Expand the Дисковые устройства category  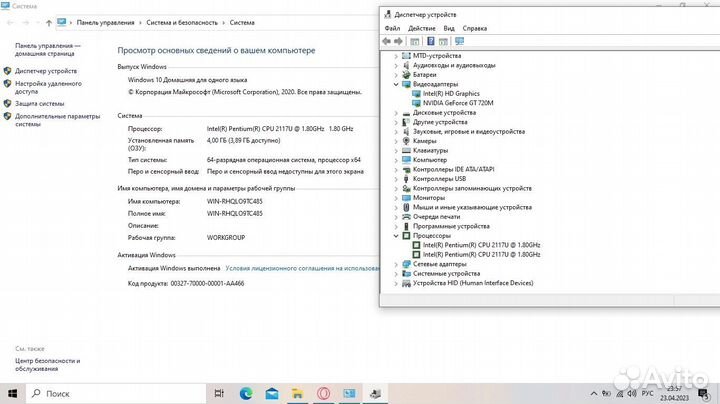tap(396, 113)
